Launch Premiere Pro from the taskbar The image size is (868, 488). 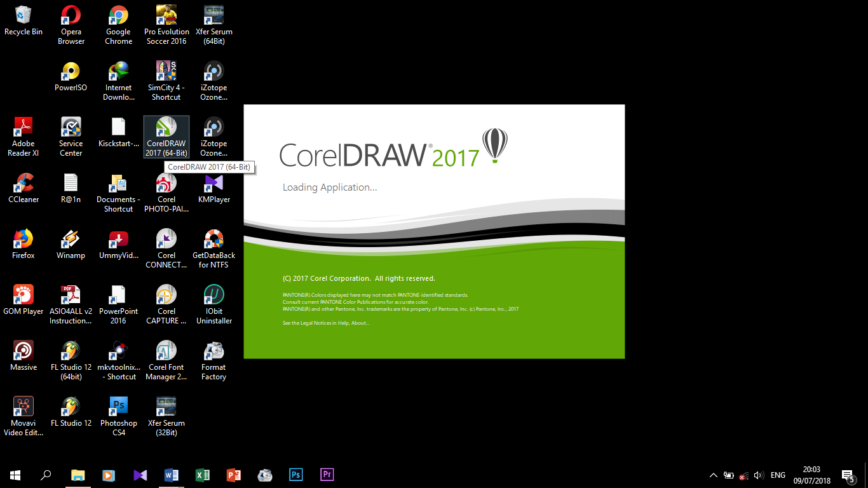click(x=327, y=475)
